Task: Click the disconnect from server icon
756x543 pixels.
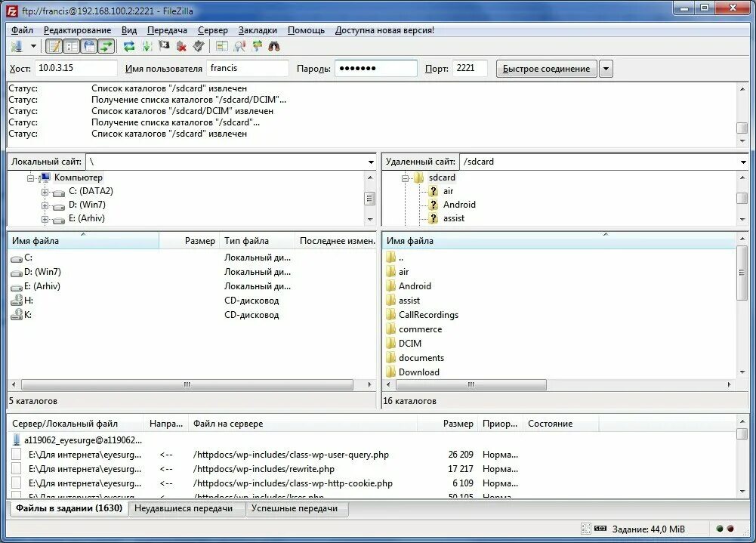Action: pyautogui.click(x=181, y=46)
